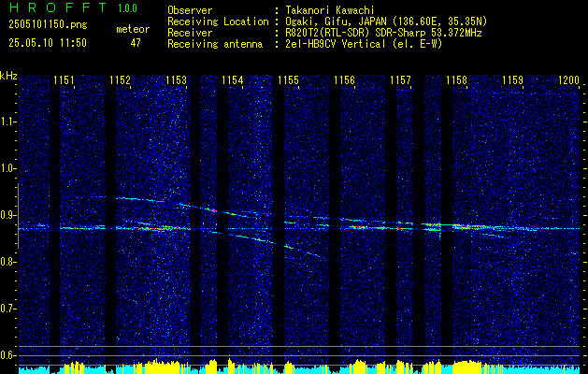Click the gray vertical range bar beside 0.9 kHz
Screen dimensions: 588x374
point(18,216)
